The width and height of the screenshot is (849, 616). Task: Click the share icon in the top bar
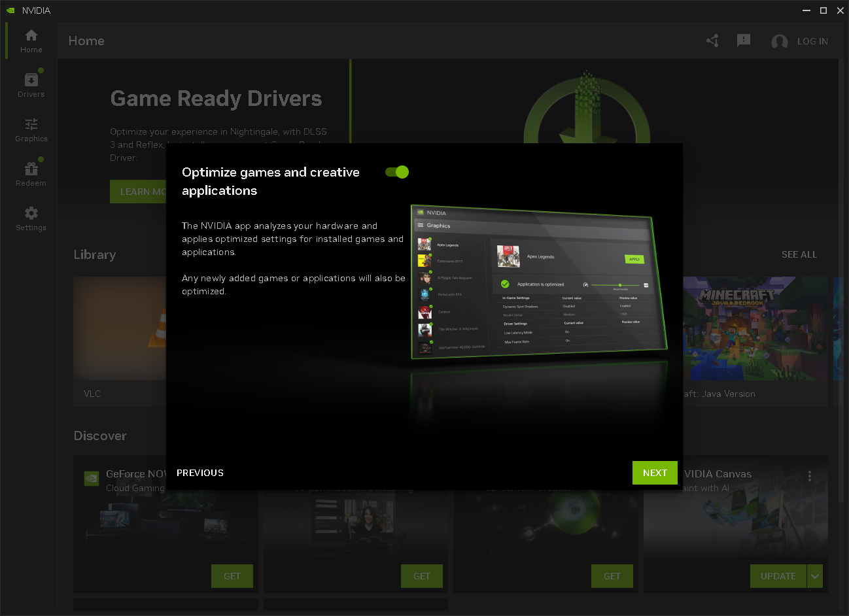(712, 41)
